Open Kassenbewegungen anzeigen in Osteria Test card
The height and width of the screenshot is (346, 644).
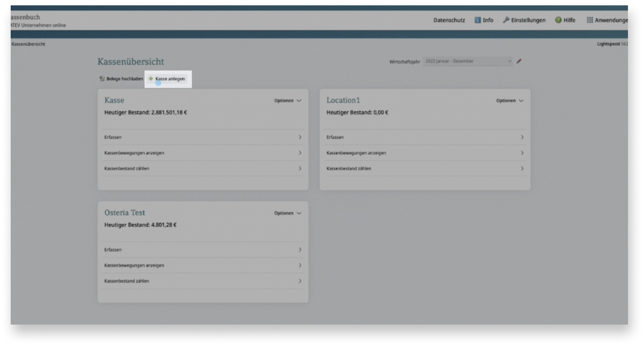pos(203,265)
